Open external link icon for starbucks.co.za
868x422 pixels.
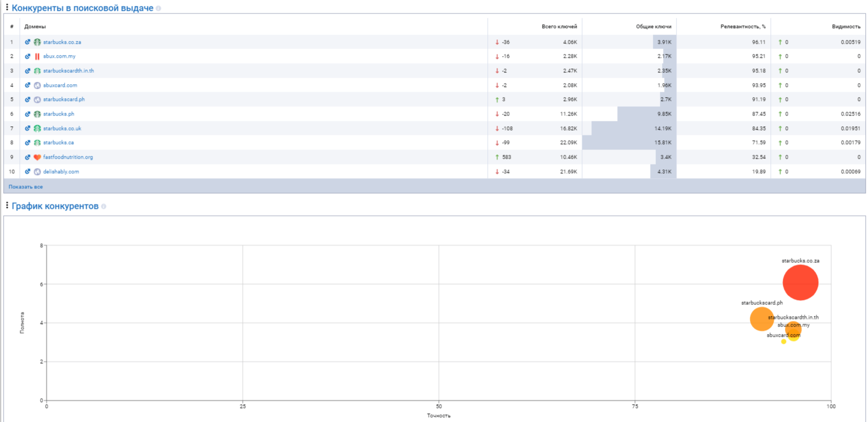(x=27, y=42)
